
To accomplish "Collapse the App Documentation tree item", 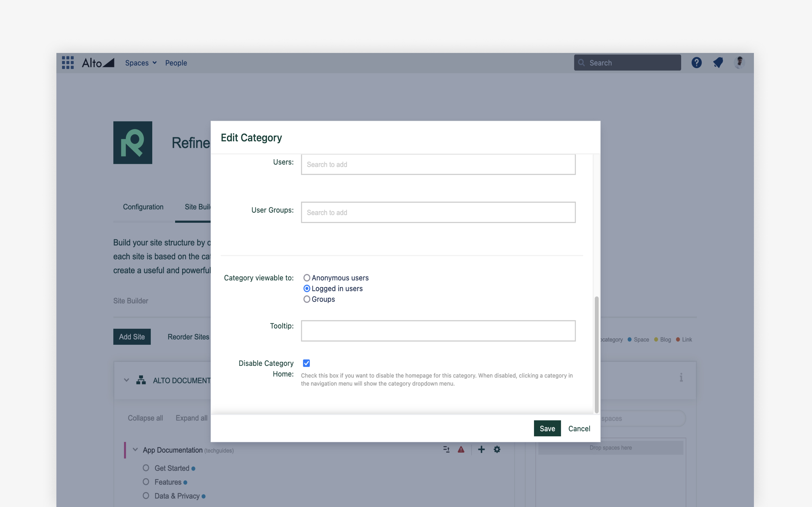I will [x=135, y=450].
